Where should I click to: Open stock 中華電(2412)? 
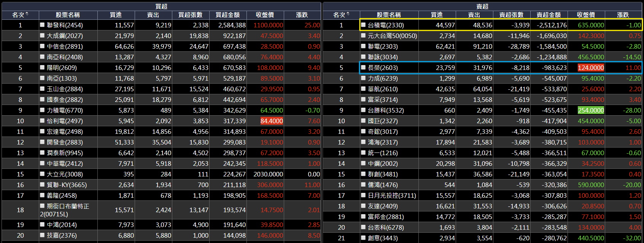pos(65,164)
